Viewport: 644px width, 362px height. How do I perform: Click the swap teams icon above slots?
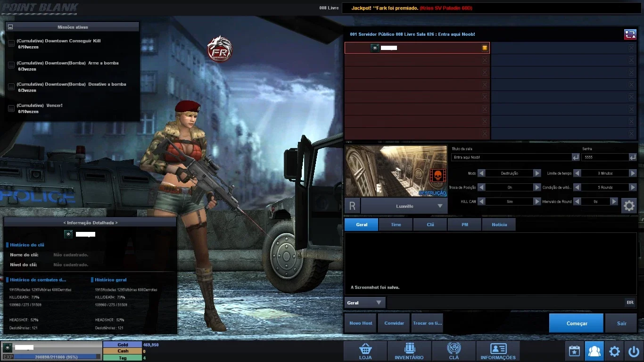click(x=630, y=34)
